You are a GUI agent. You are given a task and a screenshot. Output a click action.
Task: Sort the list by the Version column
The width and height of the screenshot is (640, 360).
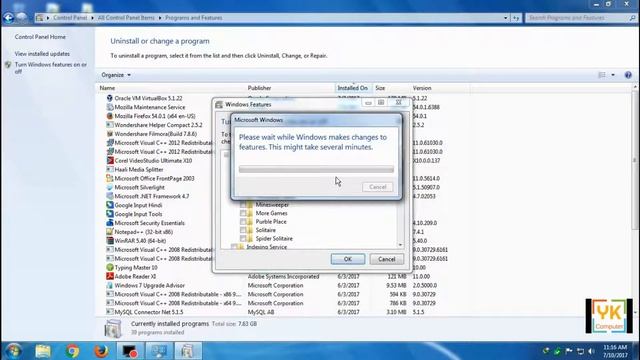pos(440,88)
